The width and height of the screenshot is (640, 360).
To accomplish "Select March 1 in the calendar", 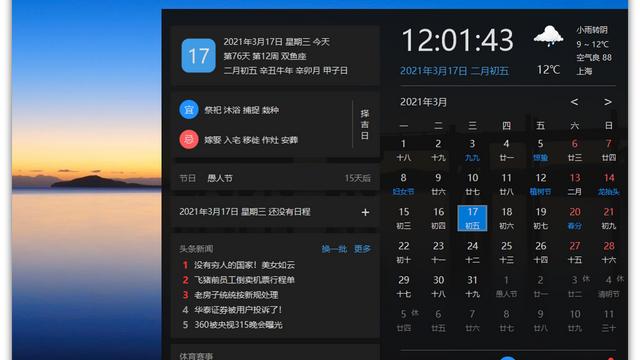I will (x=403, y=150).
